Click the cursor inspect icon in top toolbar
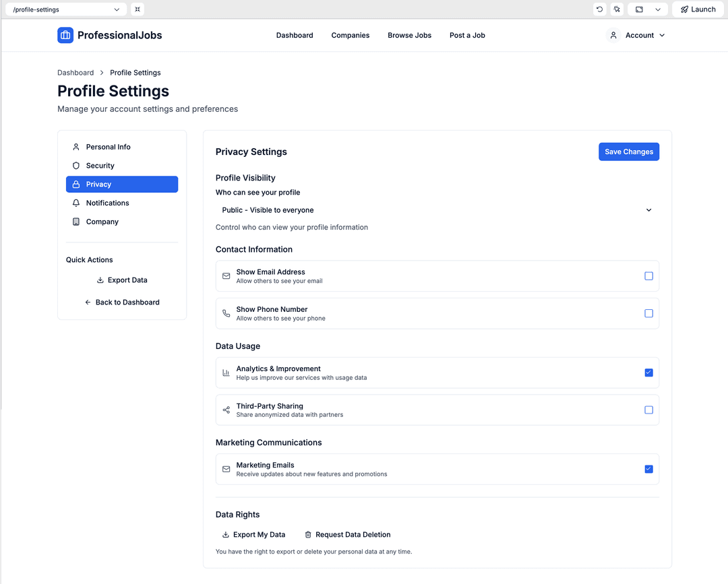The image size is (728, 584). click(x=617, y=9)
